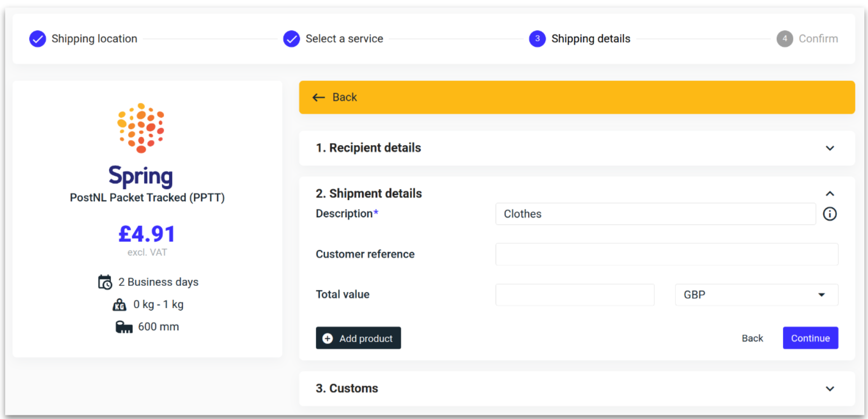Click the Back link beside Continue
868x419 pixels.
coord(752,338)
